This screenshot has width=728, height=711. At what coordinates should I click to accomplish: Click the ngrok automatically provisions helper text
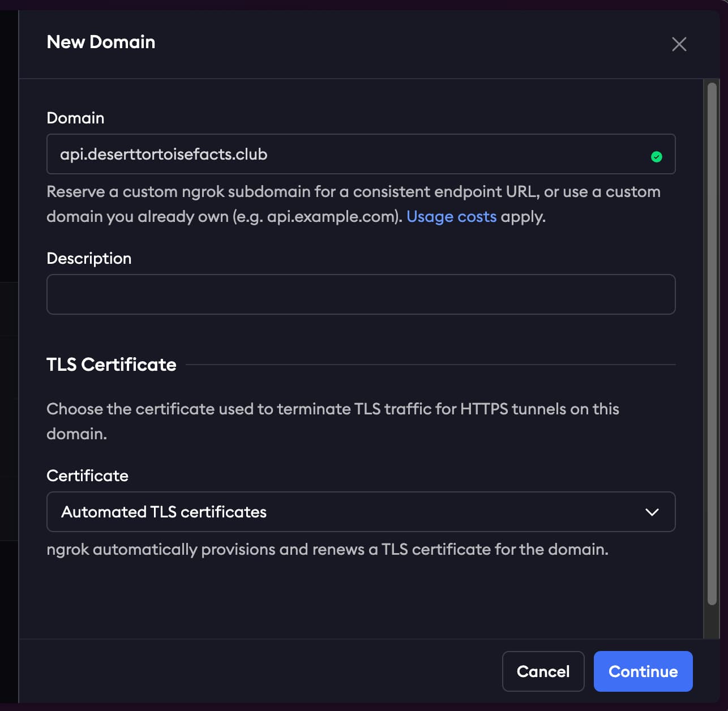click(327, 550)
